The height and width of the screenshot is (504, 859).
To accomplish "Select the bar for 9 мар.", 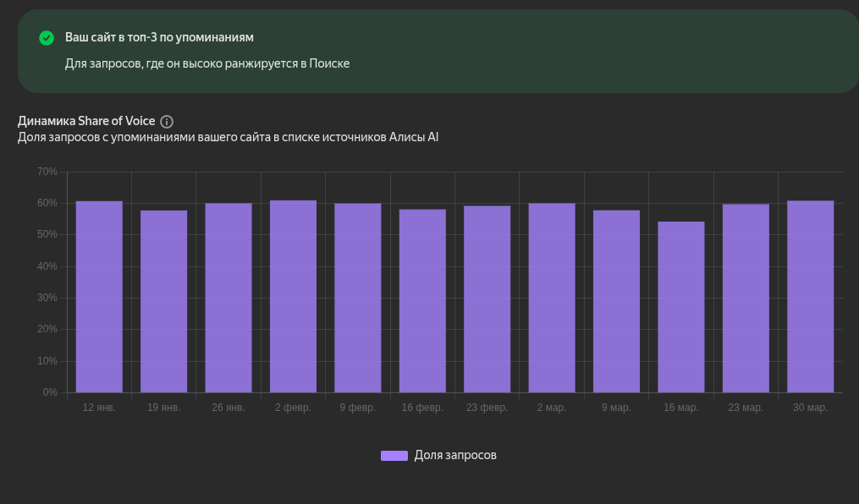I will pos(616,301).
